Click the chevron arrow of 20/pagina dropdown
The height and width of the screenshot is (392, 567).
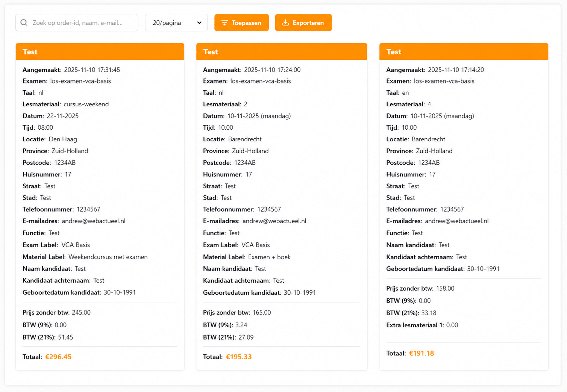pos(199,23)
